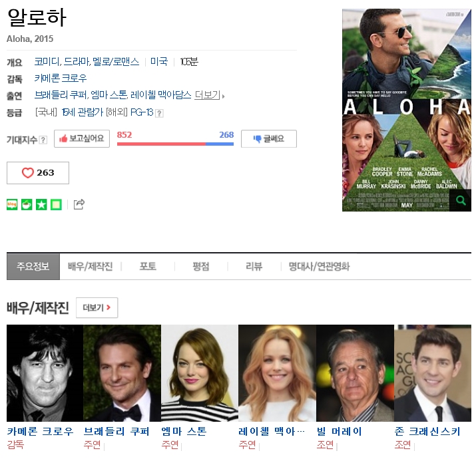Click the thumbs-up 보고싶어요 button
The width and height of the screenshot is (476, 459).
[x=81, y=139]
